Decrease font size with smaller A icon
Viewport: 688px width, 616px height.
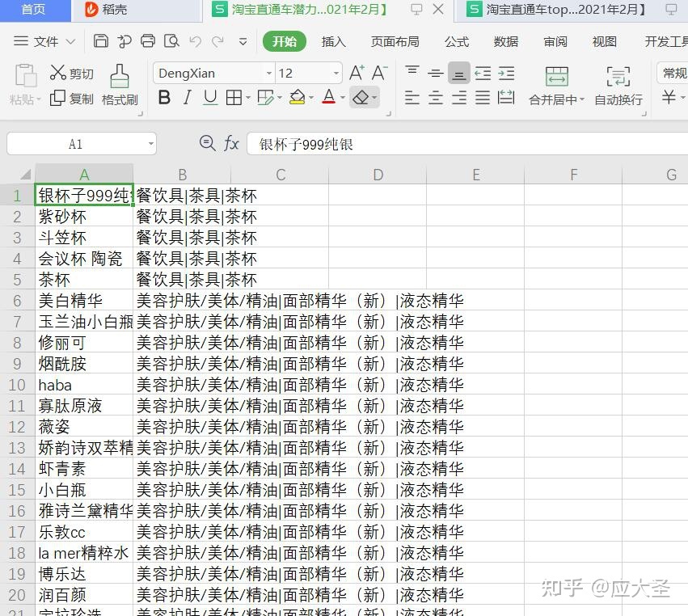(x=379, y=73)
